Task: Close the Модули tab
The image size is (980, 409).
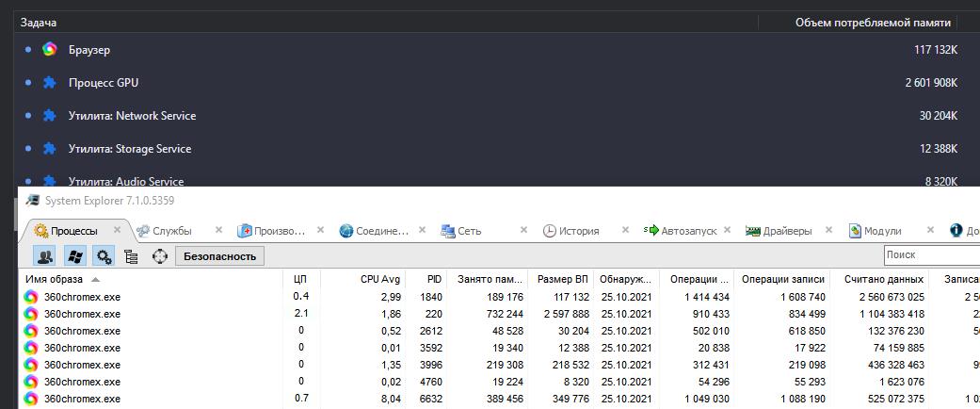Action: (930, 230)
